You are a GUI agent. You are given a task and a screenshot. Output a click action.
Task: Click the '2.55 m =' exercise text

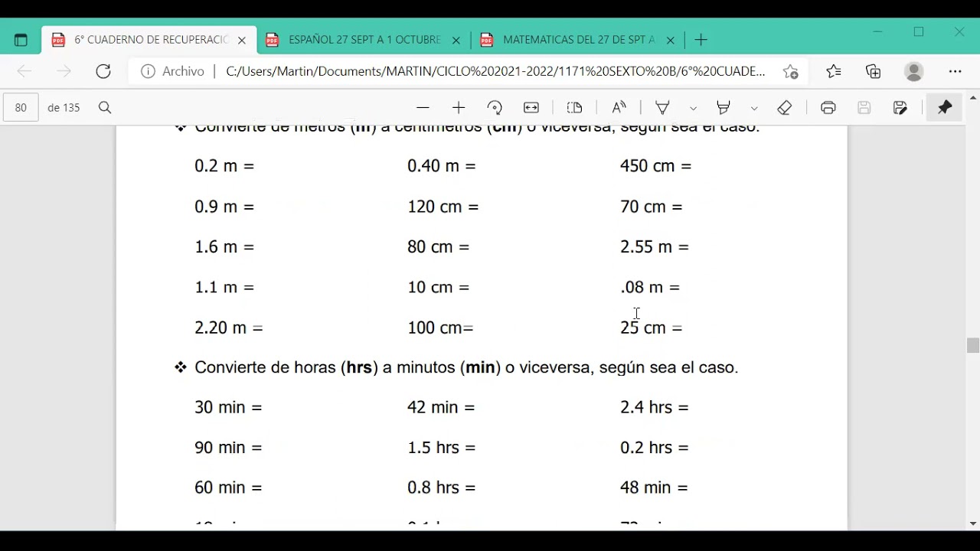(655, 247)
